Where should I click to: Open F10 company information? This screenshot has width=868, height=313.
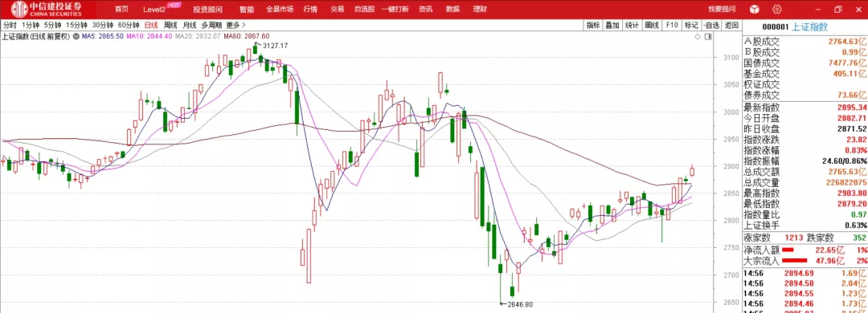click(671, 25)
